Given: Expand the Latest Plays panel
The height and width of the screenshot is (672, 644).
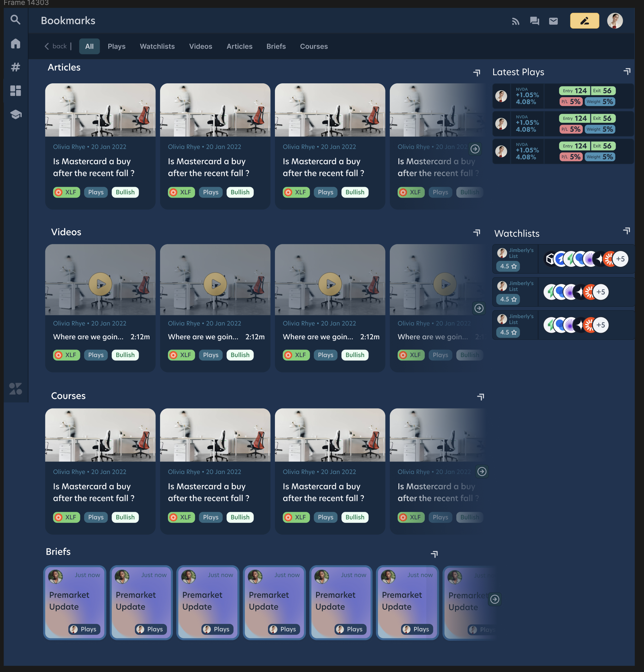Looking at the screenshot, I should (627, 71).
